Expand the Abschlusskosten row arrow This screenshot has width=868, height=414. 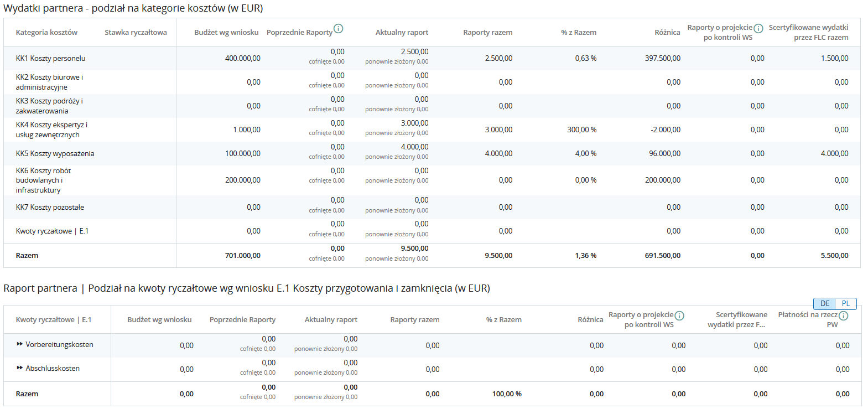[x=19, y=368]
